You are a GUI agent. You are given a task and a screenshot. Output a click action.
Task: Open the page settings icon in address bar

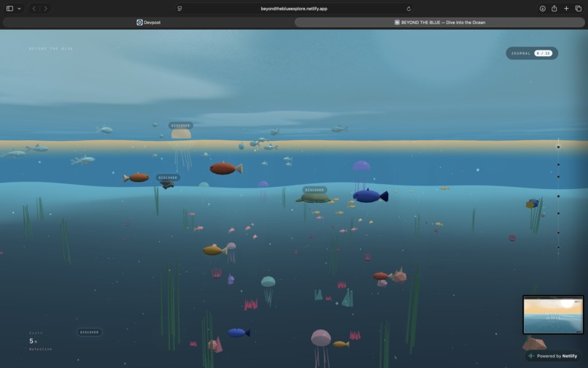(x=179, y=8)
